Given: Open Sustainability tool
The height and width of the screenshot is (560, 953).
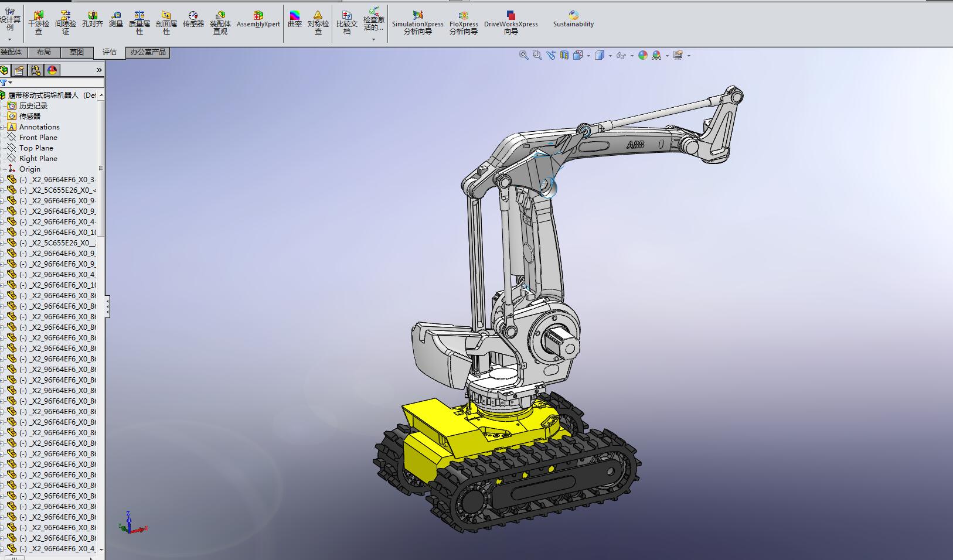Looking at the screenshot, I should click(x=574, y=19).
